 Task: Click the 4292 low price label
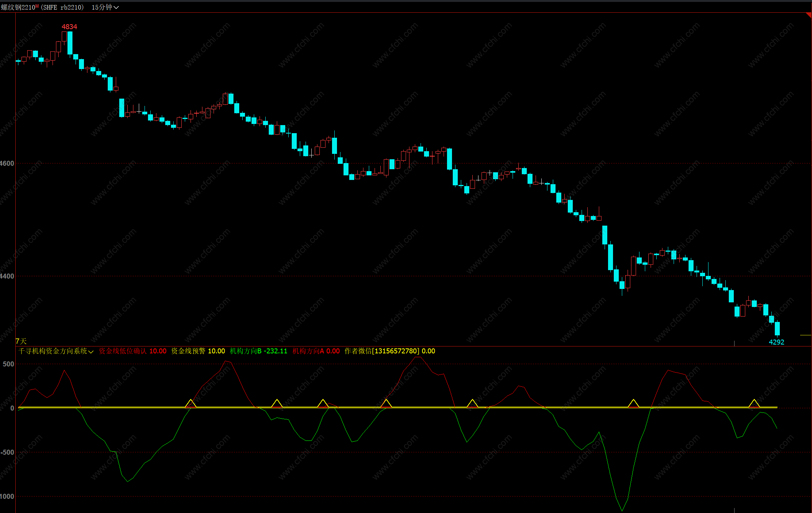[x=776, y=342]
